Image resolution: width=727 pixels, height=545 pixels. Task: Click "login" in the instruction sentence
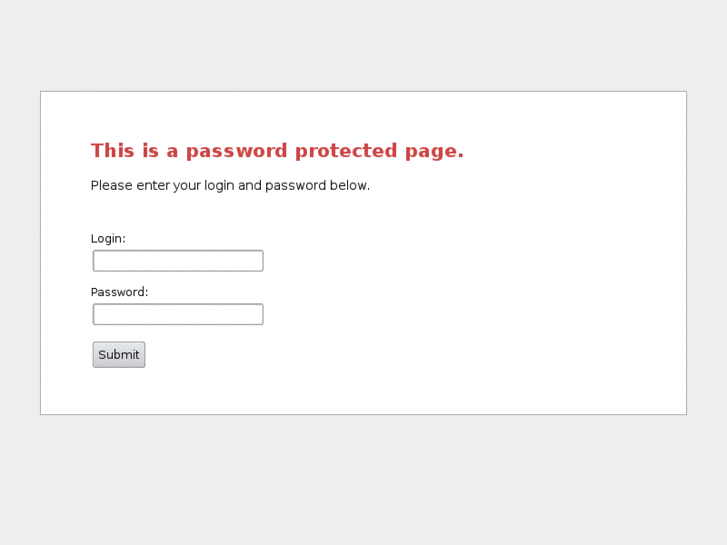coord(219,186)
